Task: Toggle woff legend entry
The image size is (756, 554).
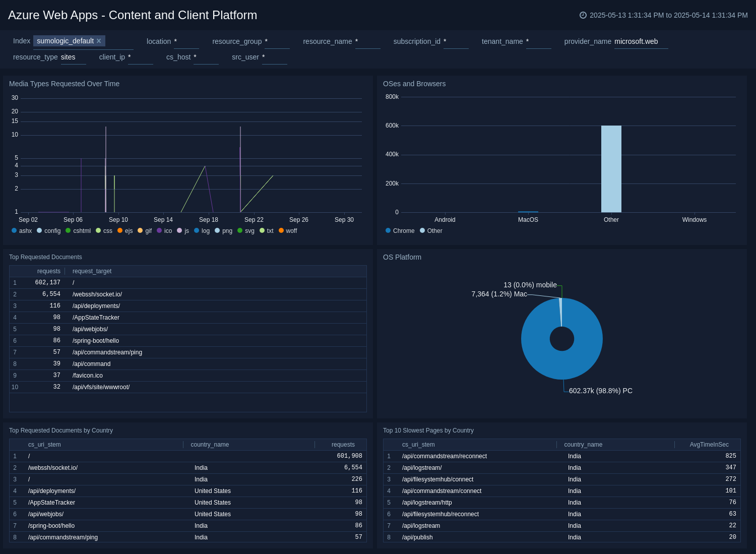Action: [x=288, y=231]
